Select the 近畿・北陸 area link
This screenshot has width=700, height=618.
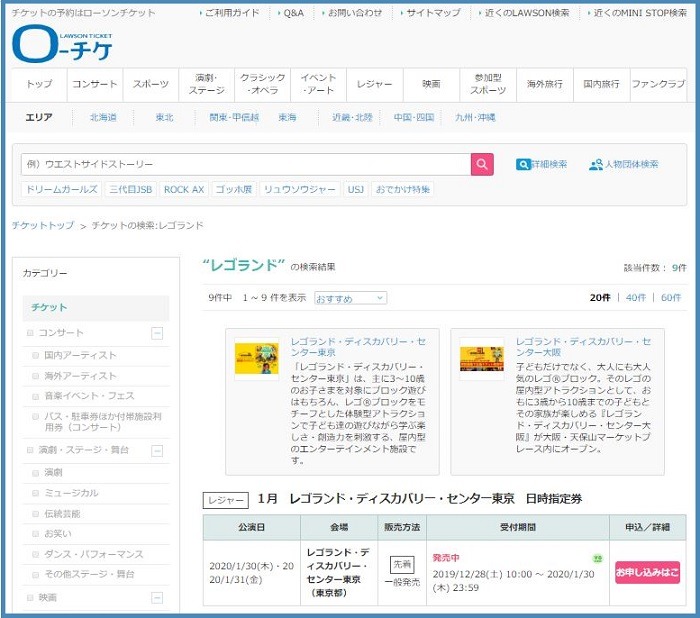point(352,117)
